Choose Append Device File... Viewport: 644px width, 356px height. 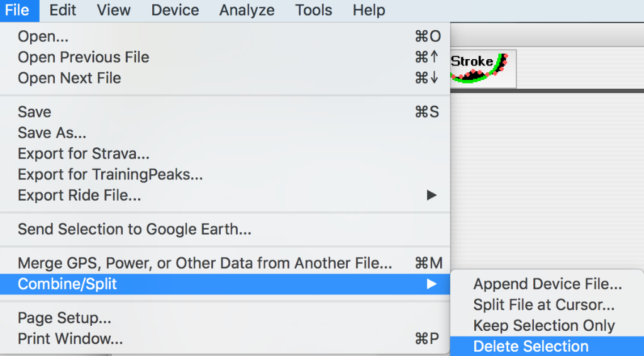pyautogui.click(x=548, y=284)
